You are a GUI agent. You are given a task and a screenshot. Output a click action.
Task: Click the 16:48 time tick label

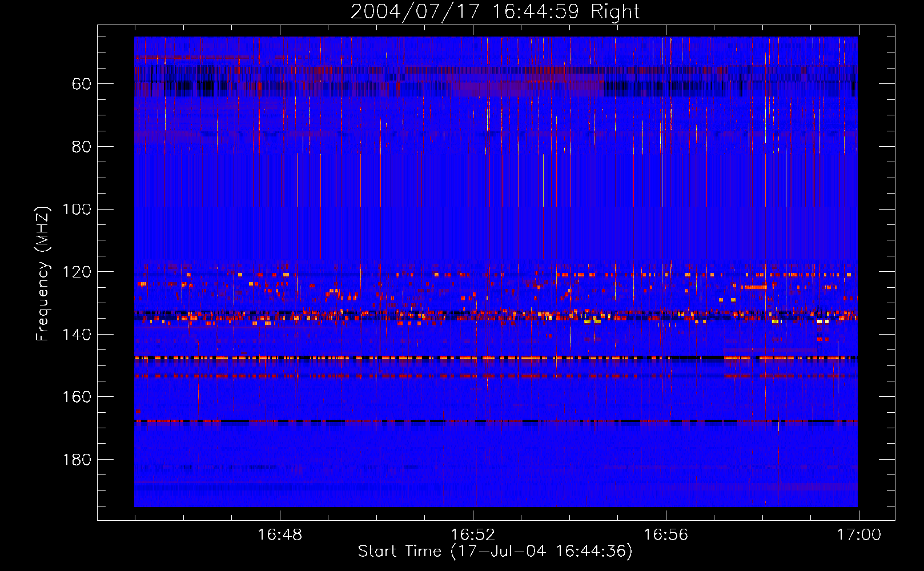(x=280, y=535)
